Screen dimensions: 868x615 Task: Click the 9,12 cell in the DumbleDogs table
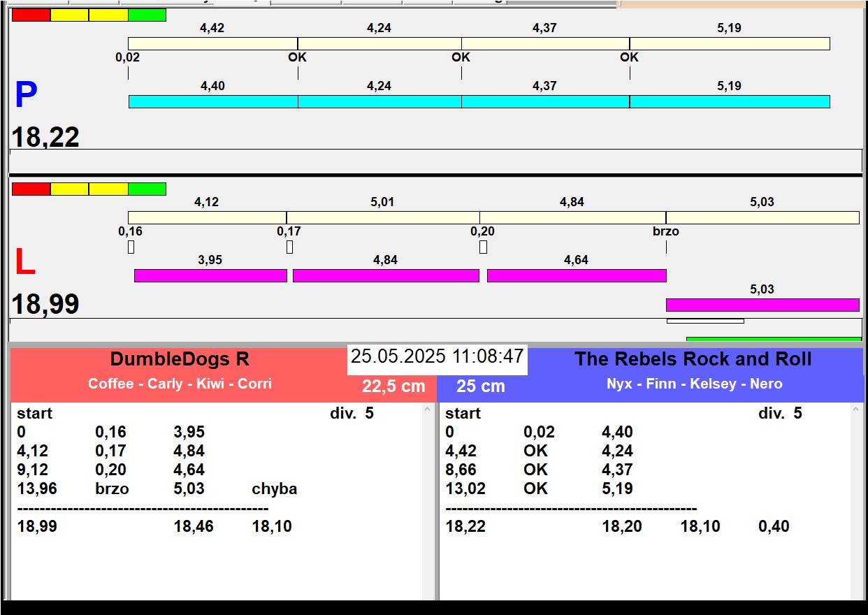pos(33,470)
